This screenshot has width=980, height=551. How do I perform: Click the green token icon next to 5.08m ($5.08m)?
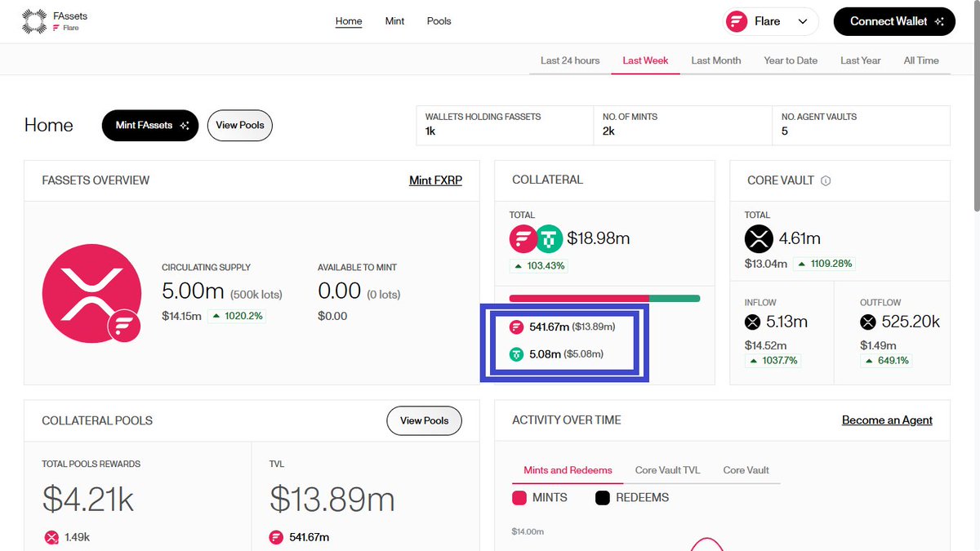click(516, 354)
